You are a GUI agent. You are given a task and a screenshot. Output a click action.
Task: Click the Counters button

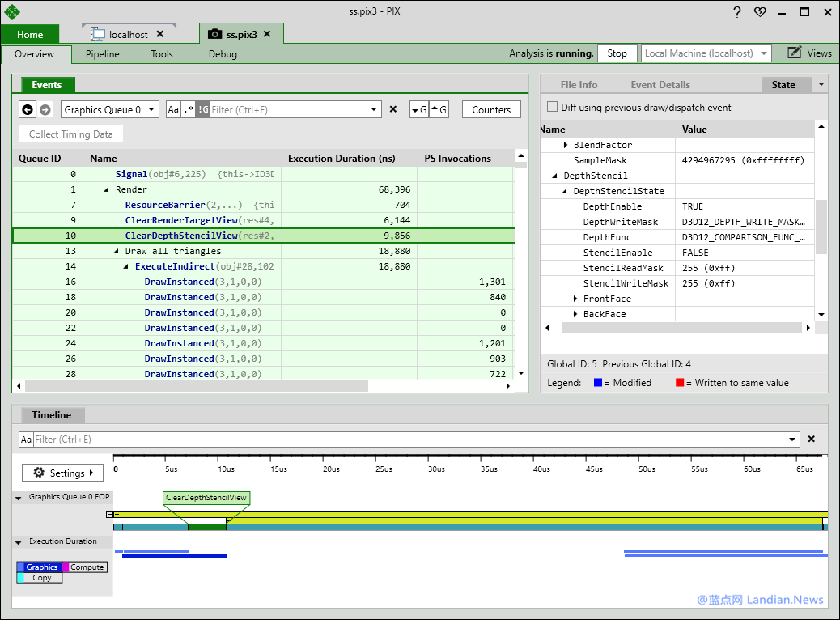(x=491, y=110)
